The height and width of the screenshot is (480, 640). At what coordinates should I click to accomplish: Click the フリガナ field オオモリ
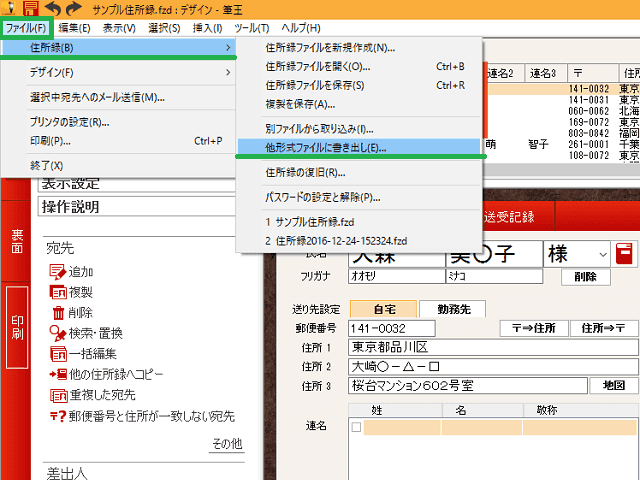click(x=397, y=276)
